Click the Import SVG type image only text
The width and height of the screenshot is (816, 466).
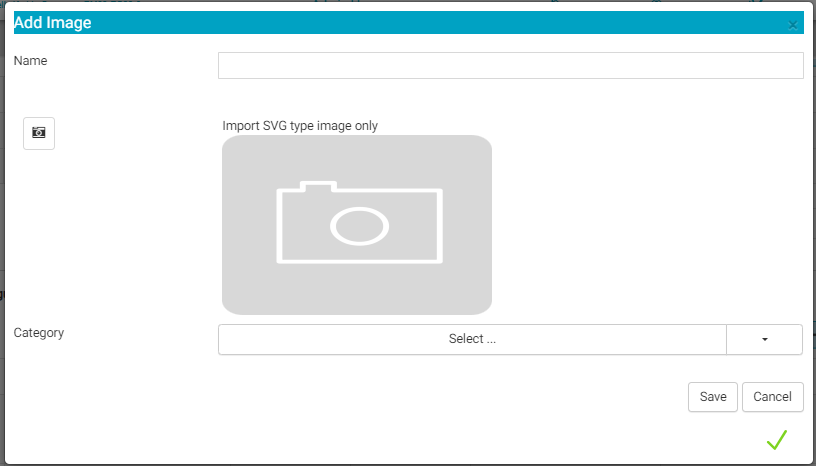[x=300, y=126]
